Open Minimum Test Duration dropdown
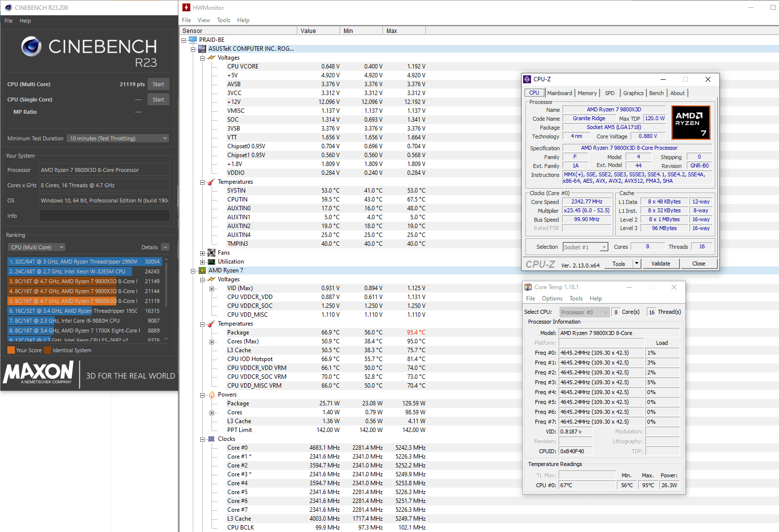779x532 pixels. click(x=118, y=138)
